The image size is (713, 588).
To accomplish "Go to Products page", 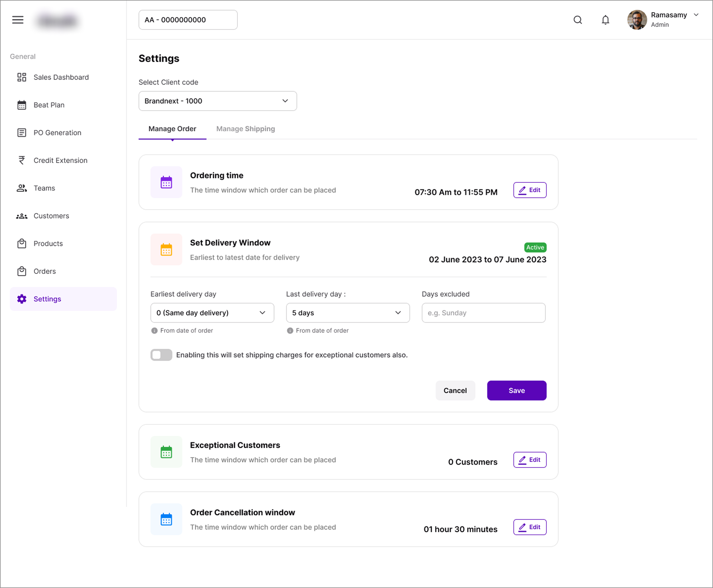I will 63,244.
